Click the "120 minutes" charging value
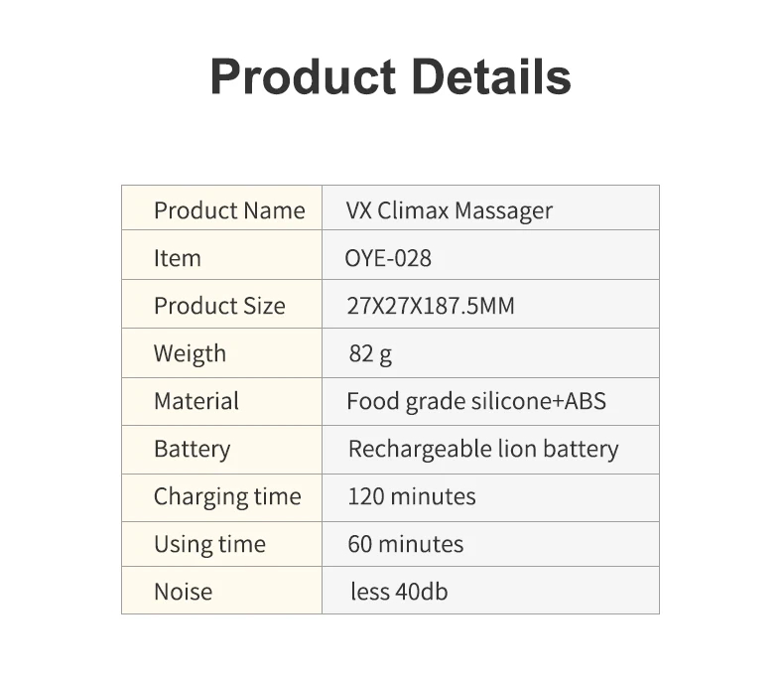Viewport: 784px width, 679px height. point(412,496)
